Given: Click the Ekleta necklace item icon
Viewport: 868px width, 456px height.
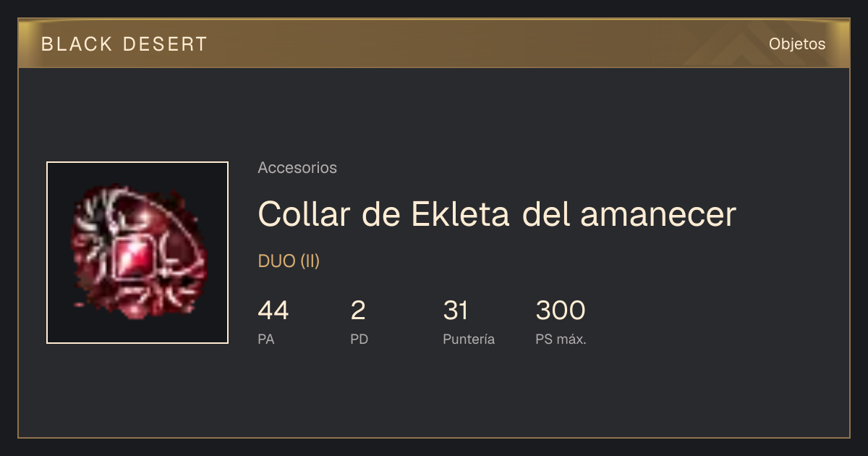Looking at the screenshot, I should point(137,253).
